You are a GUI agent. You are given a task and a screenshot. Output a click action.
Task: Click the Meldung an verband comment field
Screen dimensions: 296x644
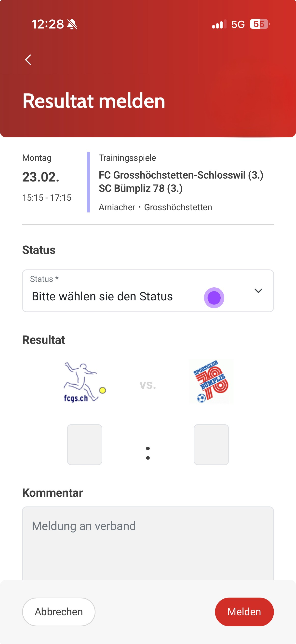tap(148, 543)
